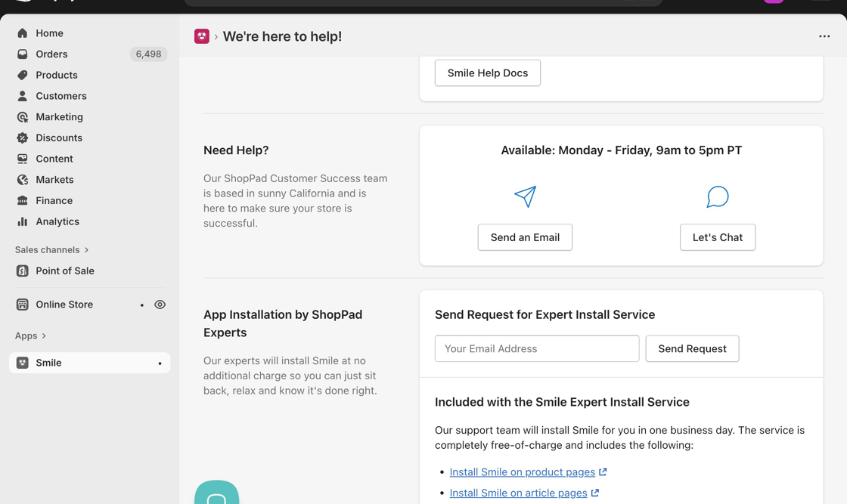Image resolution: width=847 pixels, height=504 pixels.
Task: Click the Send an Email button
Action: coord(525,237)
